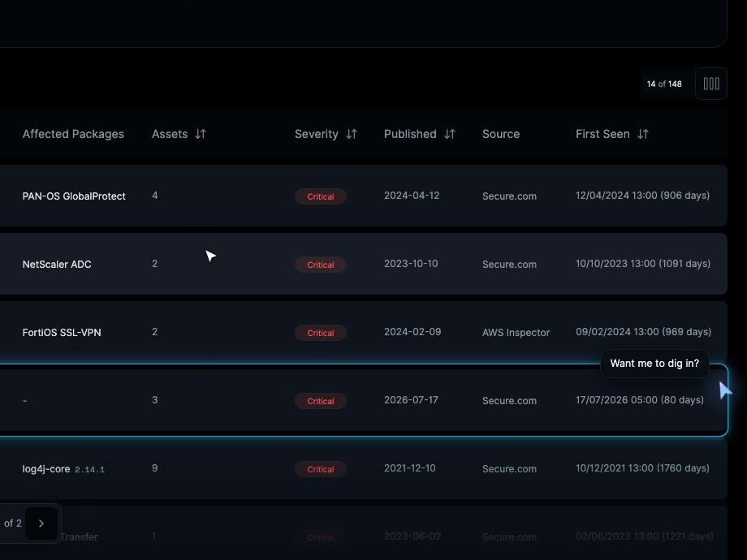This screenshot has height=560, width=747.
Task: Select the Affected Packages column header
Action: tap(73, 134)
